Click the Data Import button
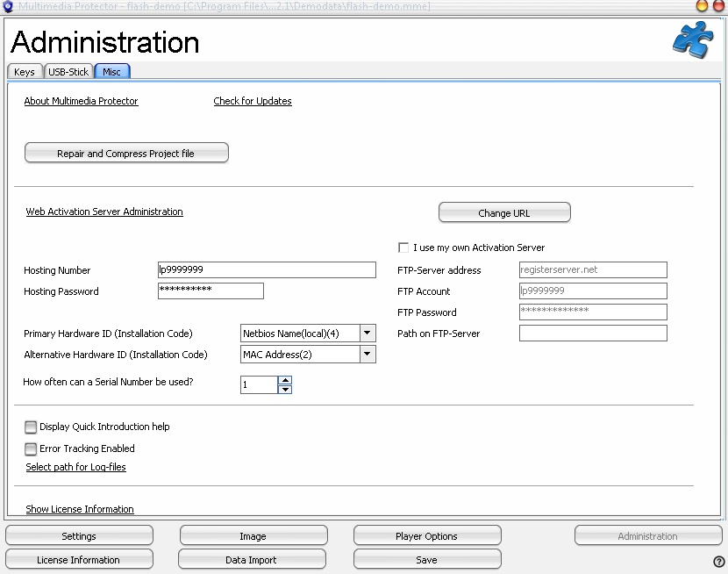This screenshot has height=574, width=728. (252, 560)
